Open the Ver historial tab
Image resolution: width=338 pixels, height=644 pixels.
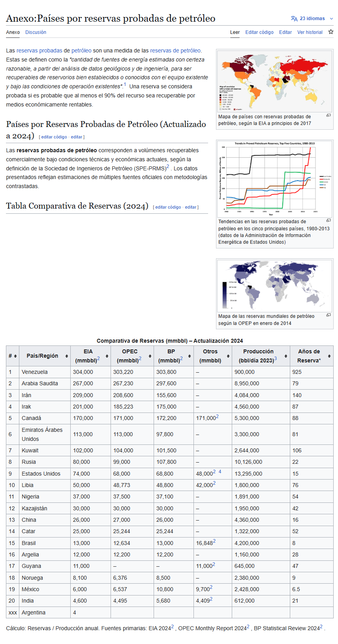[x=310, y=32]
